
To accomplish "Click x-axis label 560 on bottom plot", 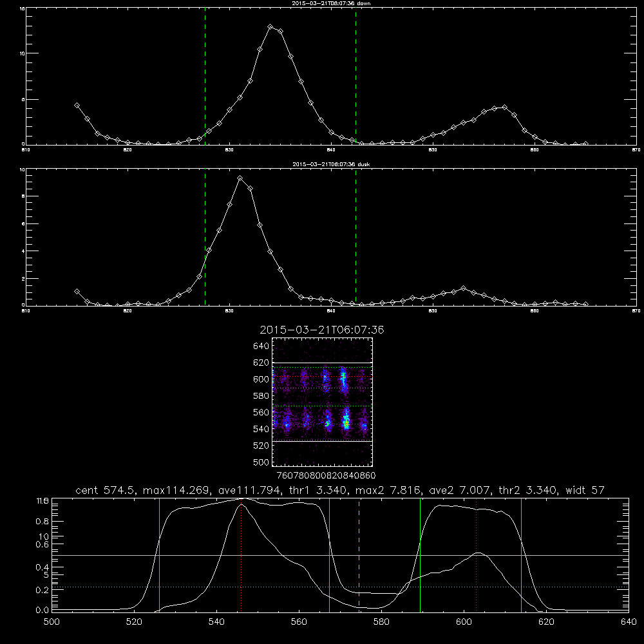I will coord(299,622).
